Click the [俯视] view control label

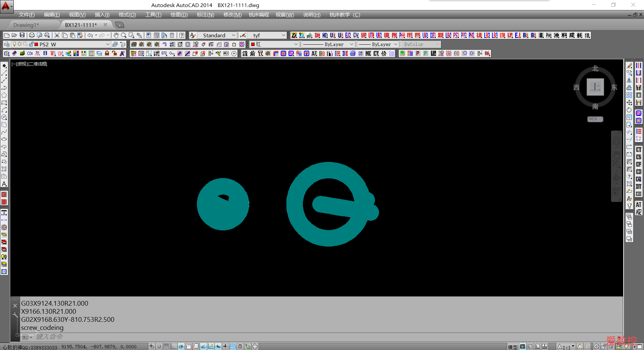click(22, 64)
